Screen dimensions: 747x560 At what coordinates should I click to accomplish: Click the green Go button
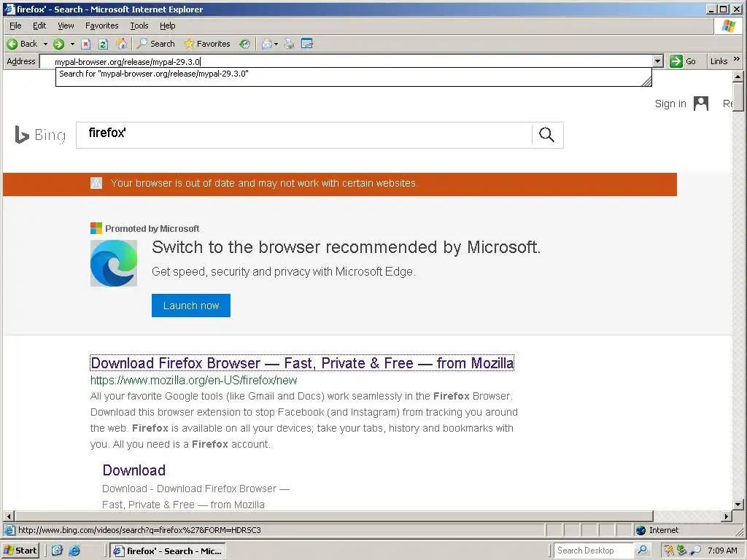(683, 61)
